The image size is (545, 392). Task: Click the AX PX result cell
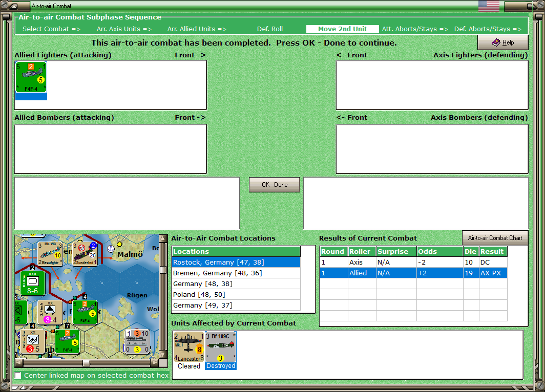[x=493, y=273]
